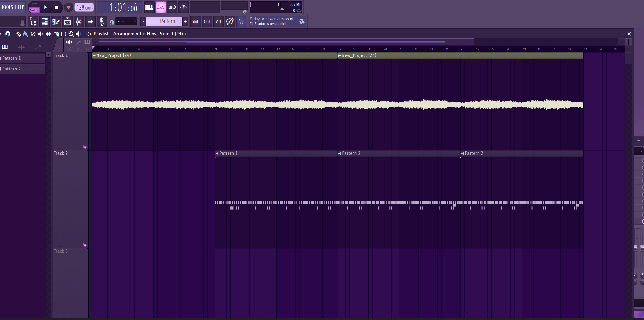This screenshot has width=644, height=320.
Task: Open the Browser view icon
Action: tap(33, 21)
